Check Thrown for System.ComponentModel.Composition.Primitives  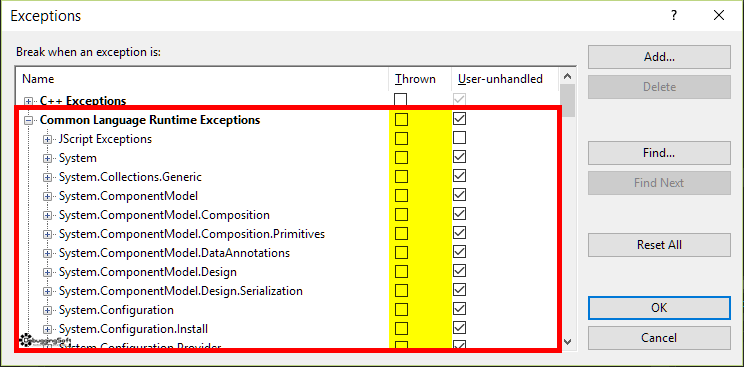tap(401, 233)
